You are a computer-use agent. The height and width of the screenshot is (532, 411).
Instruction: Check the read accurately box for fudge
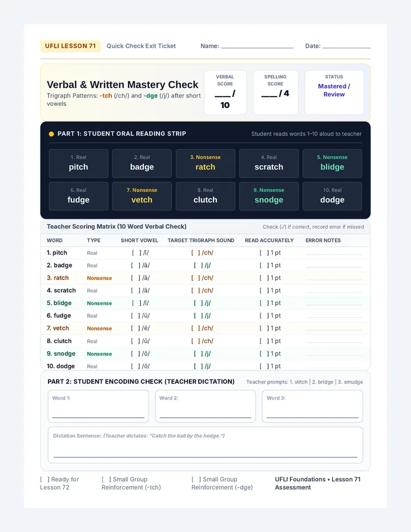point(264,316)
